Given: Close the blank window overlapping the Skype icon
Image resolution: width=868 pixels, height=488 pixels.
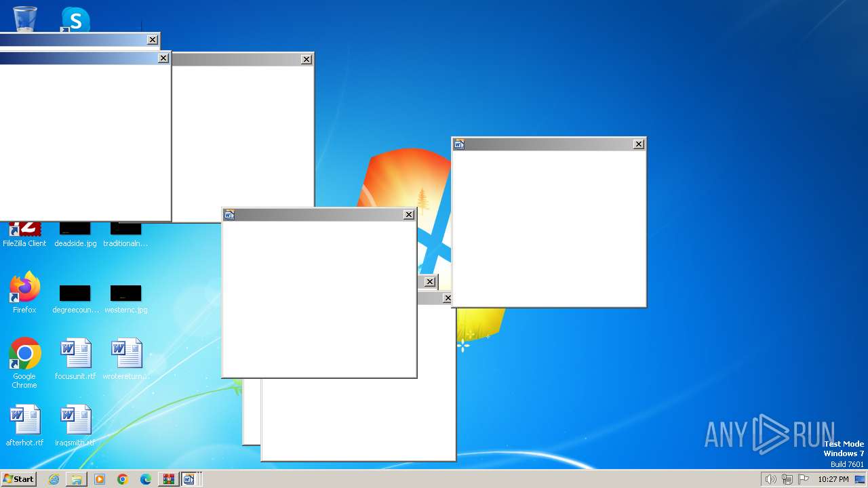Looking at the screenshot, I should point(153,40).
